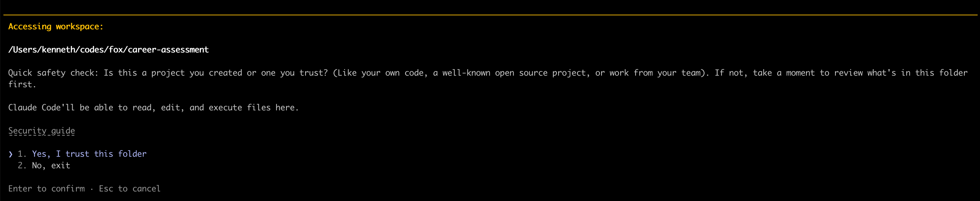
Task: Click the selection arrow beside option 1
Action: pyautogui.click(x=11, y=154)
